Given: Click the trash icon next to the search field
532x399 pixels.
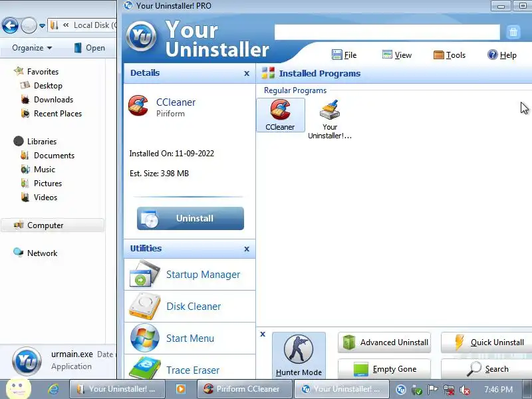Looking at the screenshot, I should point(513,32).
